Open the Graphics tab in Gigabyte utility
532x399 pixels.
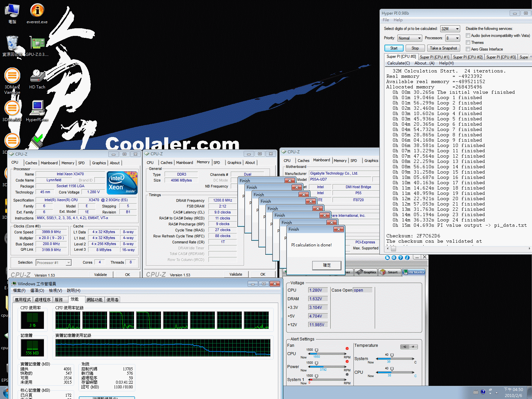click(366, 272)
